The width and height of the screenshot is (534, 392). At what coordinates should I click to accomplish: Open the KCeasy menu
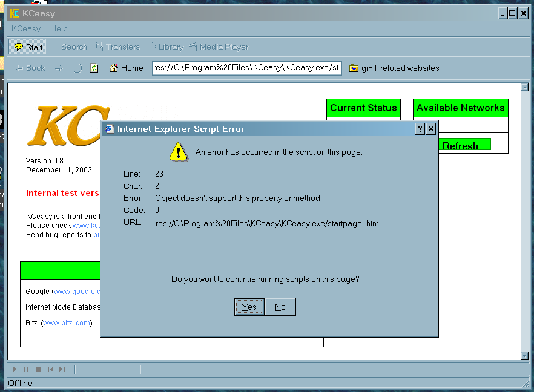26,29
